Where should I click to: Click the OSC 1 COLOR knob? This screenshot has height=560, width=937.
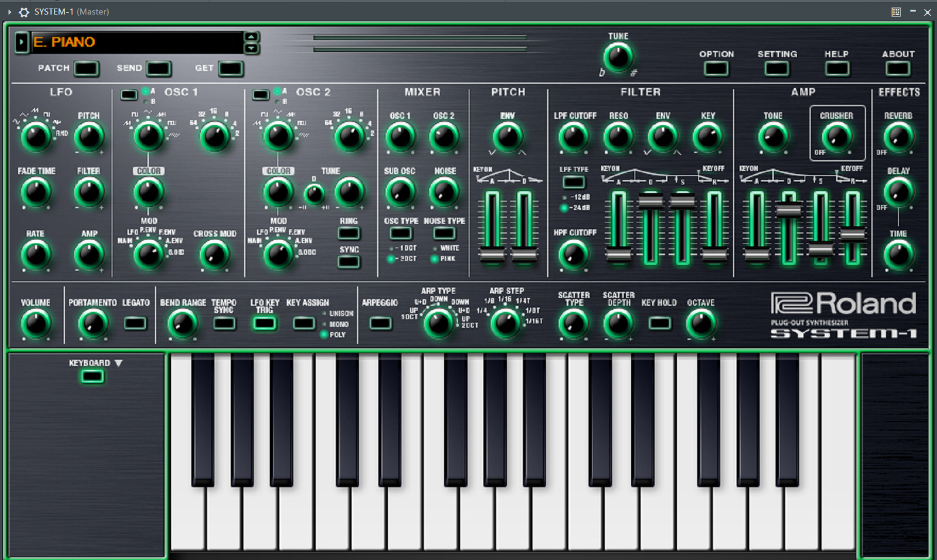(x=149, y=192)
